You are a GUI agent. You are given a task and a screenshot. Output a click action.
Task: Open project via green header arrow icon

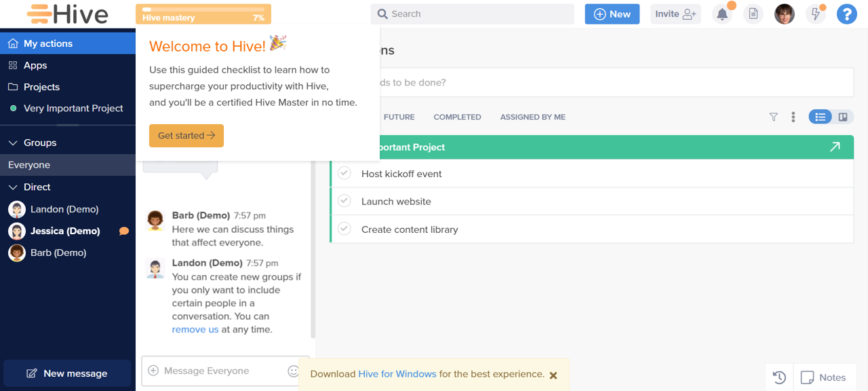835,147
